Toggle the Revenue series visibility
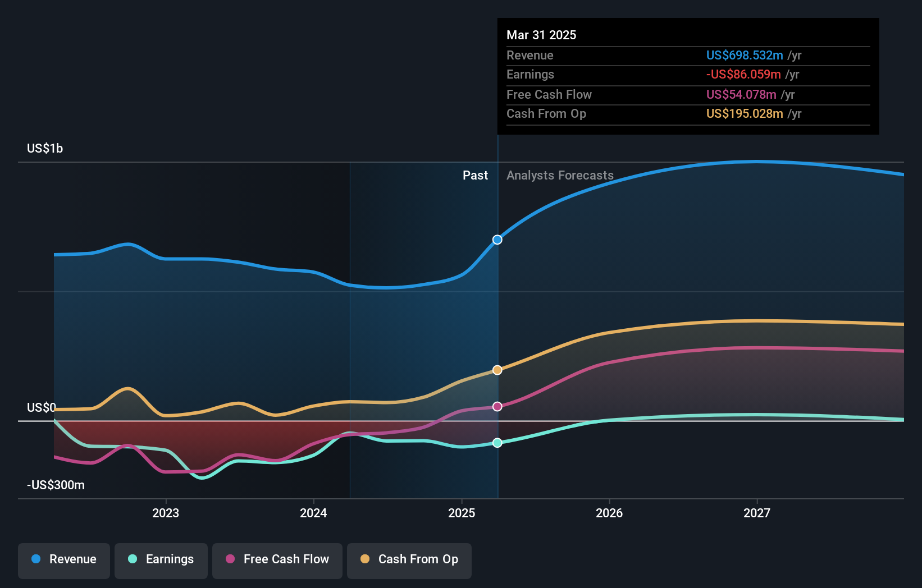 63,559
